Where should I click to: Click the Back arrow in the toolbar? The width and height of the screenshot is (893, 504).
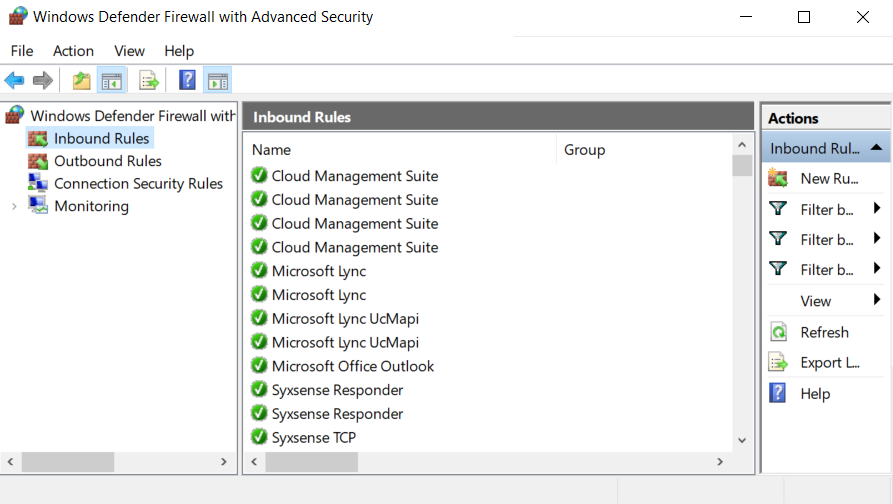[x=14, y=80]
